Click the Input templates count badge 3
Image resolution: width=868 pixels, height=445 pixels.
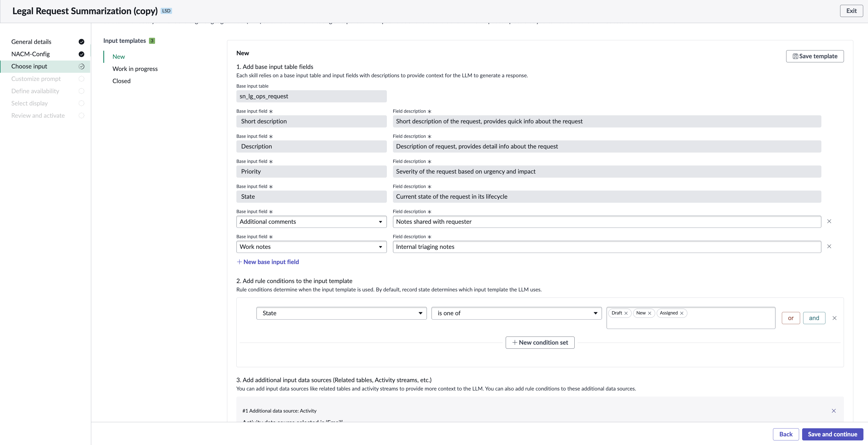[152, 41]
